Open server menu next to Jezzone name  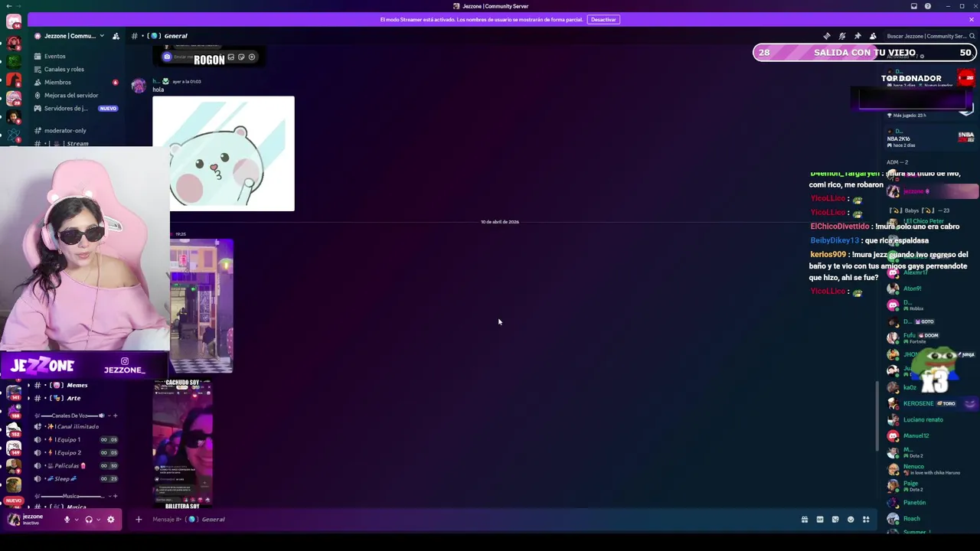coord(102,36)
